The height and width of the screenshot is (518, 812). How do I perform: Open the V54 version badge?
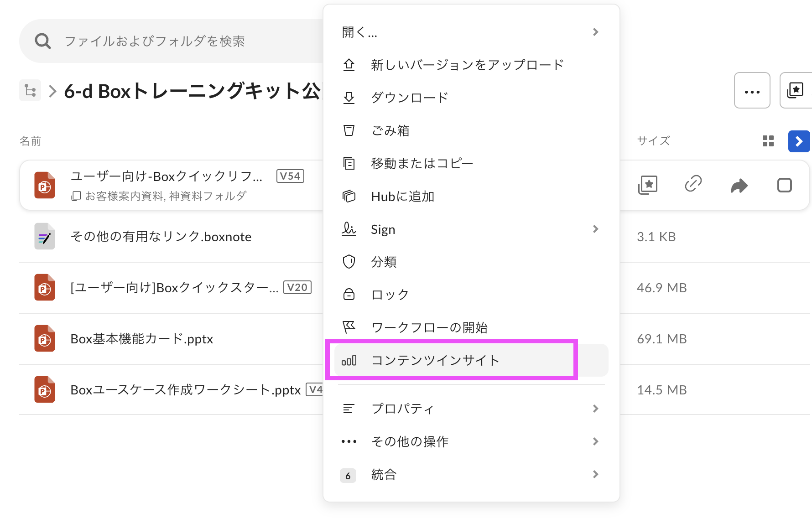[290, 176]
